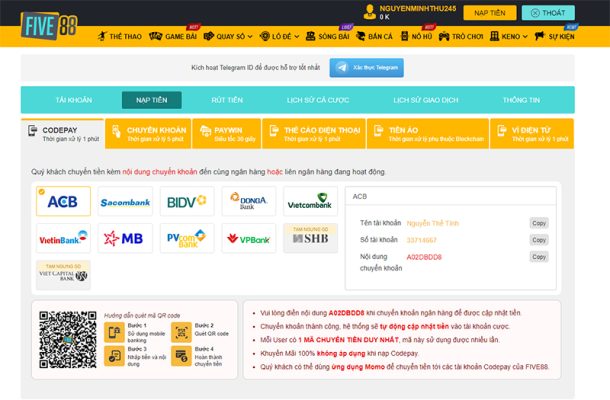The width and height of the screenshot is (610, 400).
Task: Click account number 33714667
Action: (421, 240)
